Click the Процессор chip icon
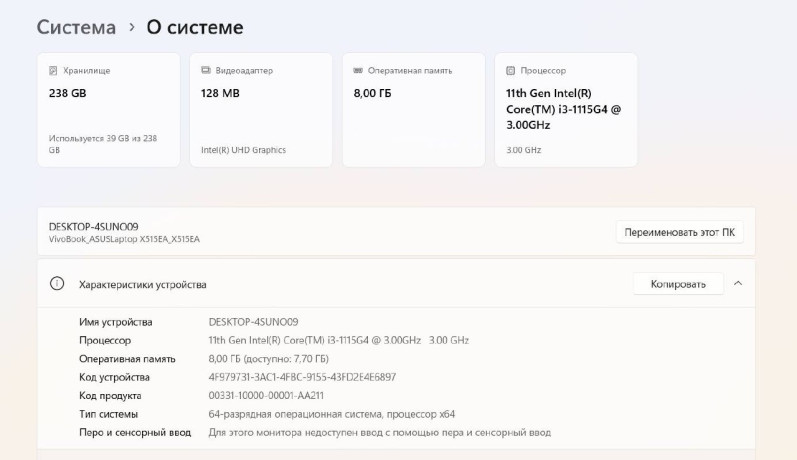 pyautogui.click(x=510, y=71)
